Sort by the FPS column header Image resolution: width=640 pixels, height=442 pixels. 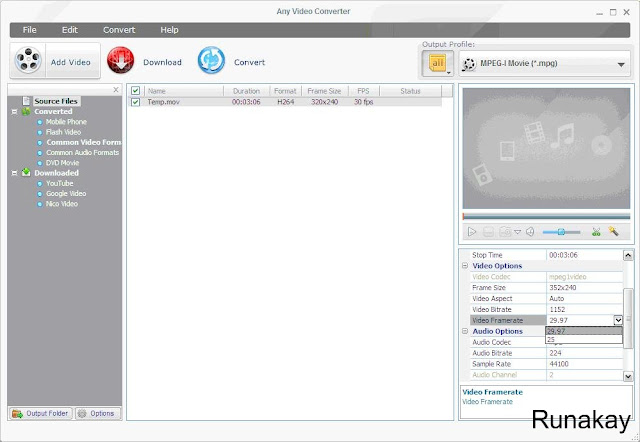pos(363,91)
